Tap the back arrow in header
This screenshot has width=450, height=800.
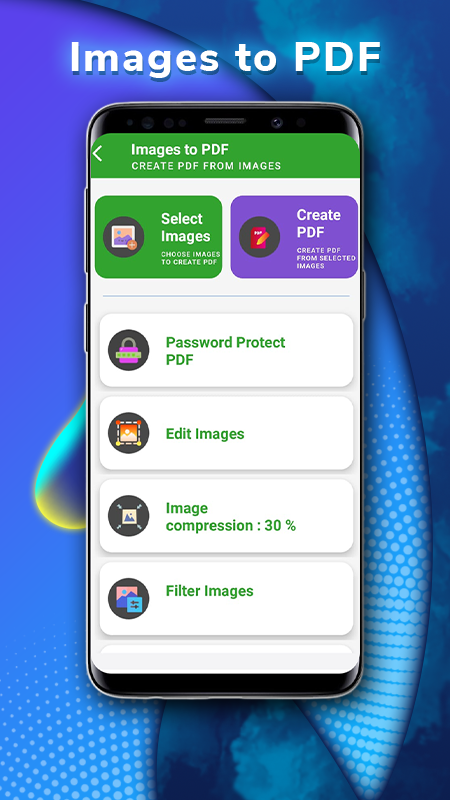98,154
